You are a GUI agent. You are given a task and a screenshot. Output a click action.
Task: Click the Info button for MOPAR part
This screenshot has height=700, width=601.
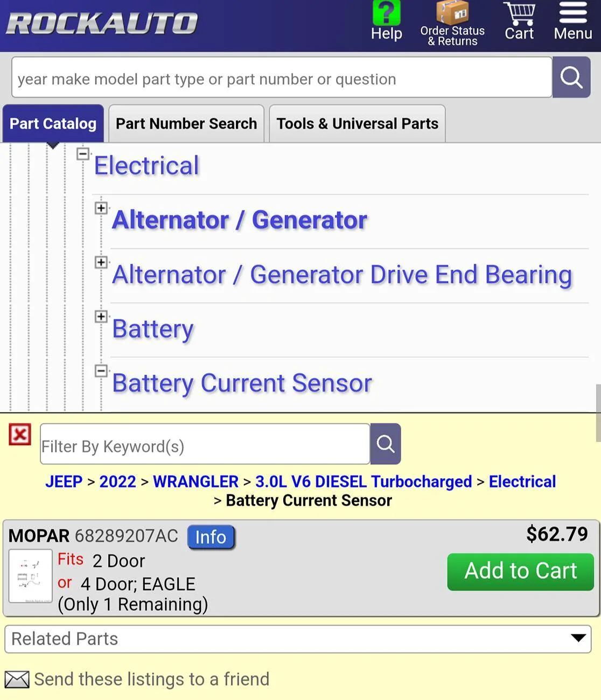pyautogui.click(x=211, y=537)
